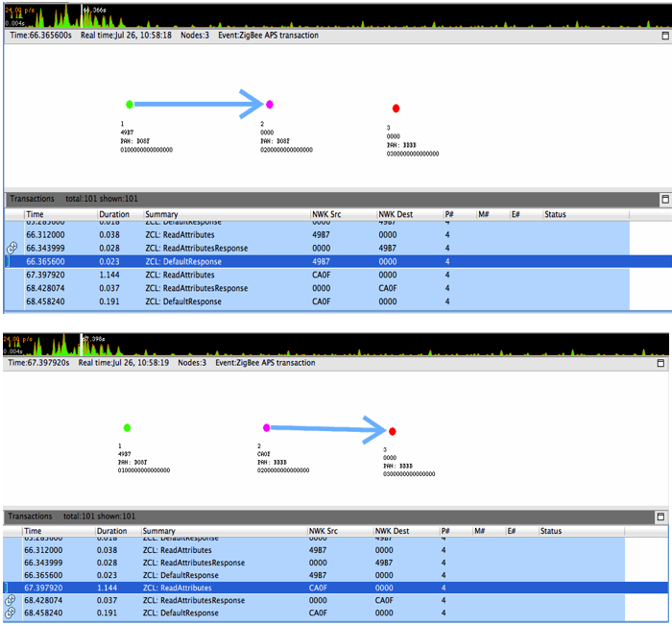Click E# column header in upper table
Viewport: 672px width, 625px height.
[526, 214]
